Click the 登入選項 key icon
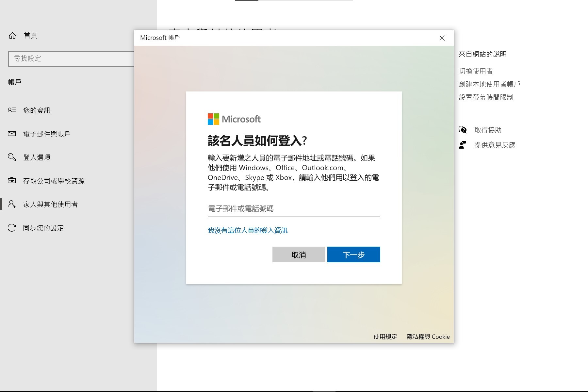 [12, 157]
